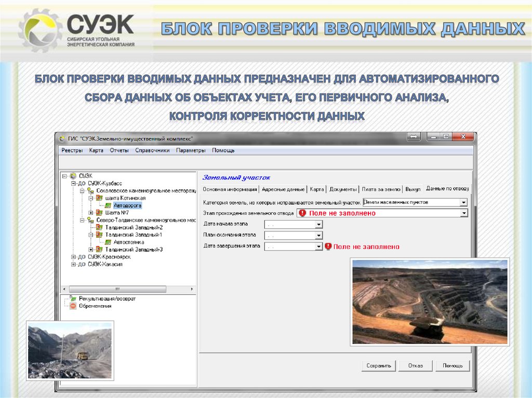
Task: Click the tree scrollbar left arrow
Action: (x=64, y=289)
